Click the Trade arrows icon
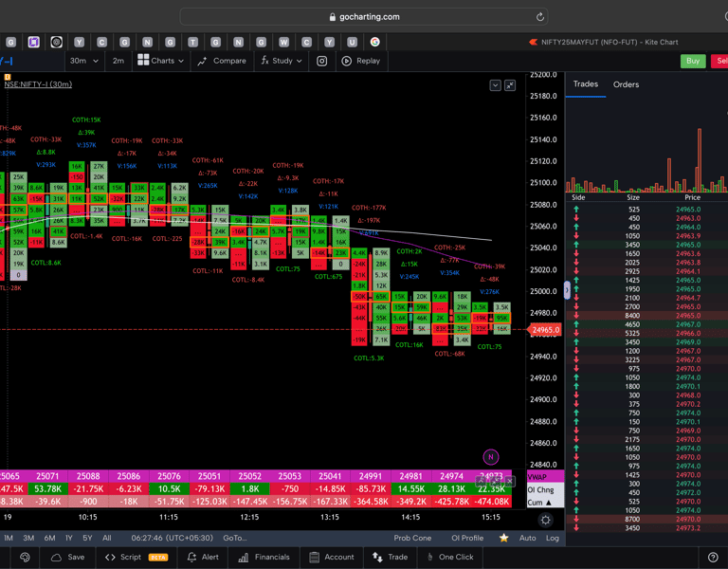Image resolution: width=728 pixels, height=569 pixels. point(377,557)
